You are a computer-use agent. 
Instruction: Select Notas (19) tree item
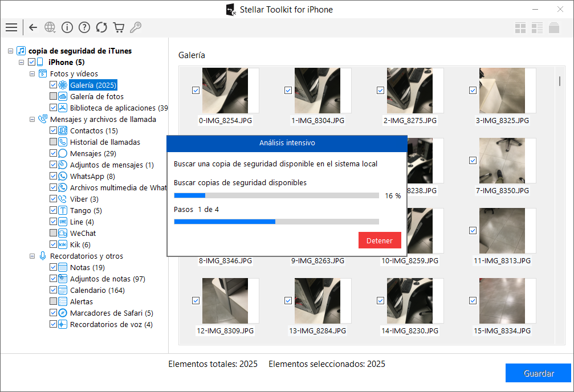coord(87,268)
